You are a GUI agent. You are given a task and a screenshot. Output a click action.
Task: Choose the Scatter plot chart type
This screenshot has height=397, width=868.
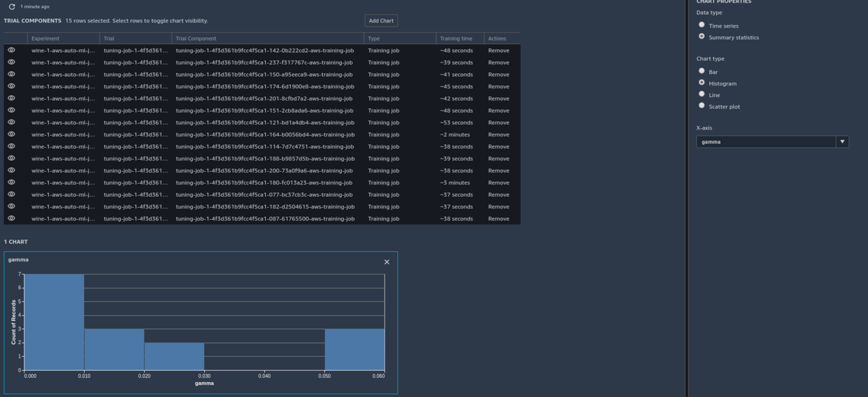tap(701, 107)
